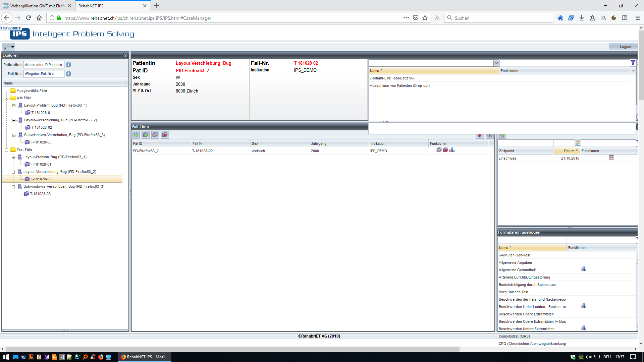Open the combo box dropdown above Name column
This screenshot has width=644, height=362.
tap(496, 63)
